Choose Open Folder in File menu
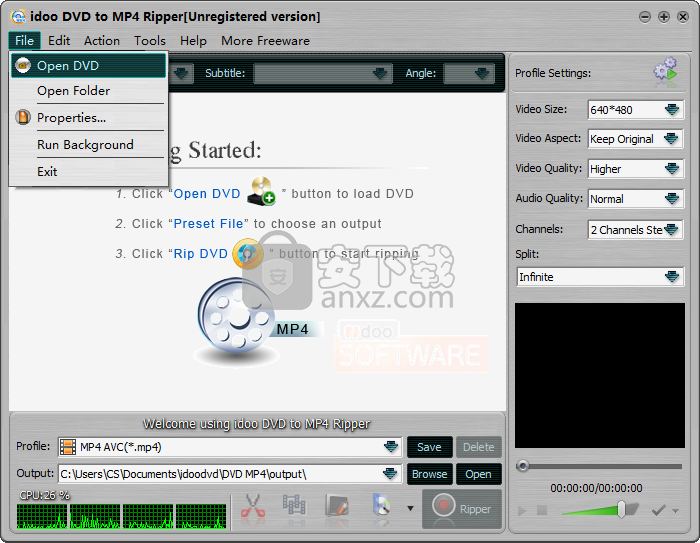The width and height of the screenshot is (700, 543). click(x=88, y=91)
